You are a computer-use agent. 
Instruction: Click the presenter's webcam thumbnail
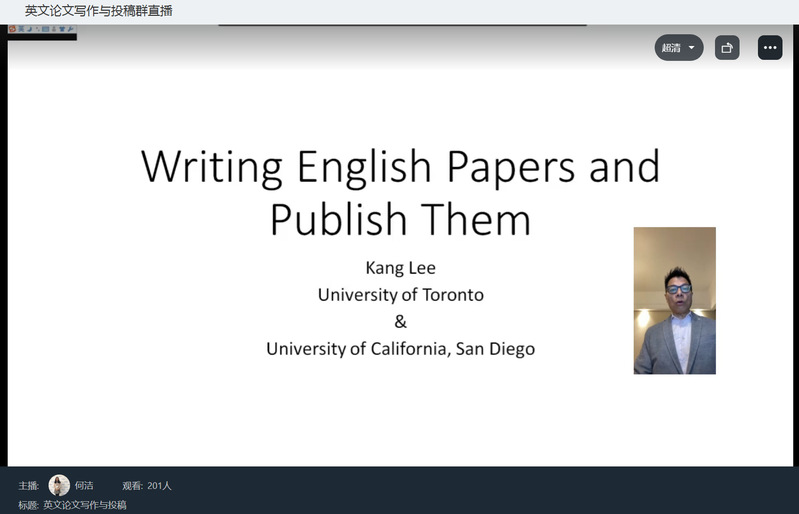(x=674, y=300)
